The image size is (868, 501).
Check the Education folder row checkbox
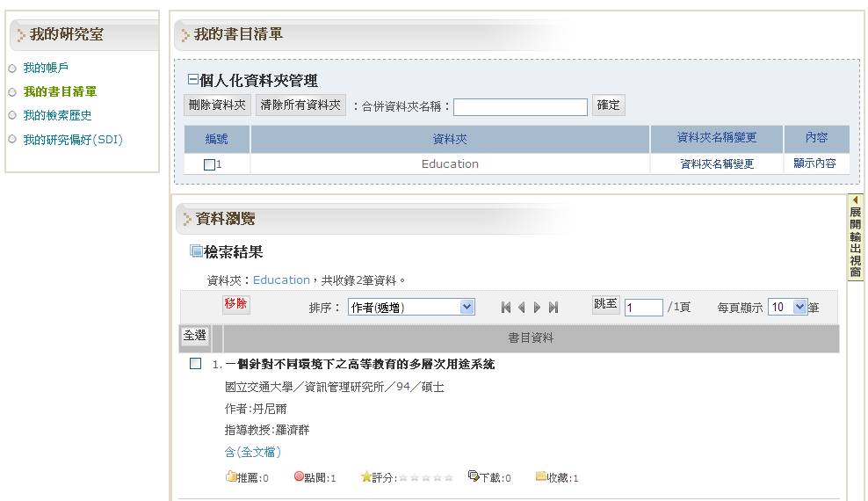pyautogui.click(x=209, y=164)
